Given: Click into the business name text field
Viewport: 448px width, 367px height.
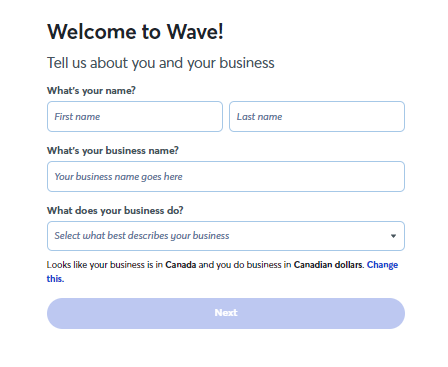Looking at the screenshot, I should pyautogui.click(x=226, y=177).
